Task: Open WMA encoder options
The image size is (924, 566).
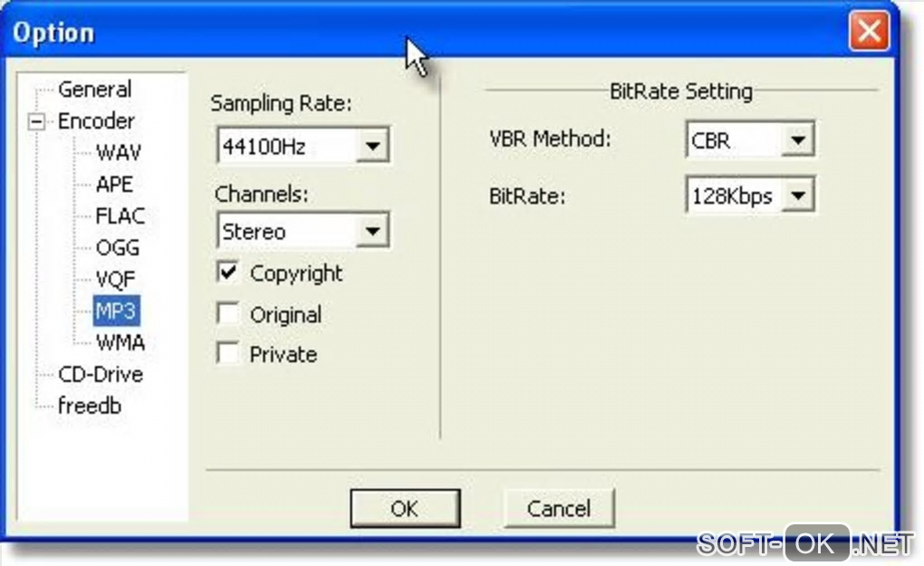Action: coord(120,342)
